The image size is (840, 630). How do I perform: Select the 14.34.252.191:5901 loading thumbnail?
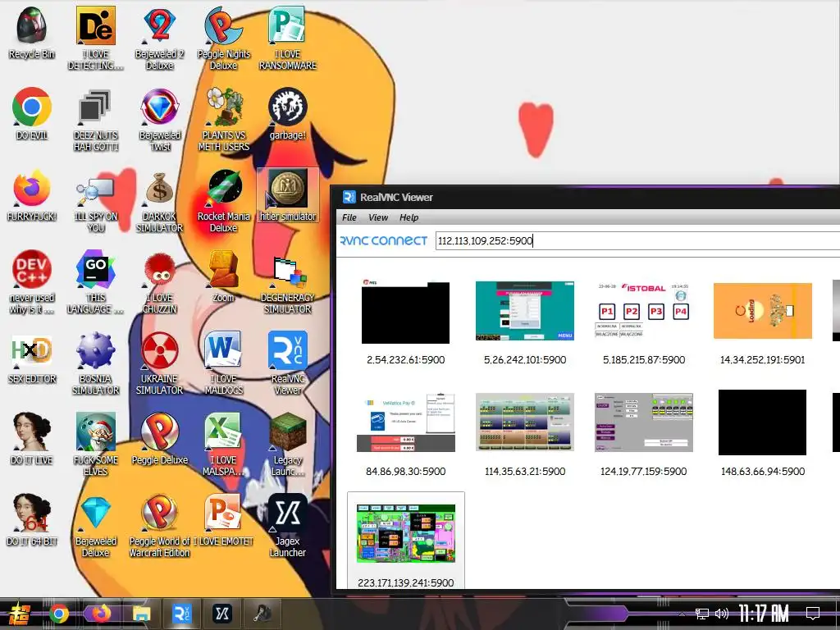(762, 311)
